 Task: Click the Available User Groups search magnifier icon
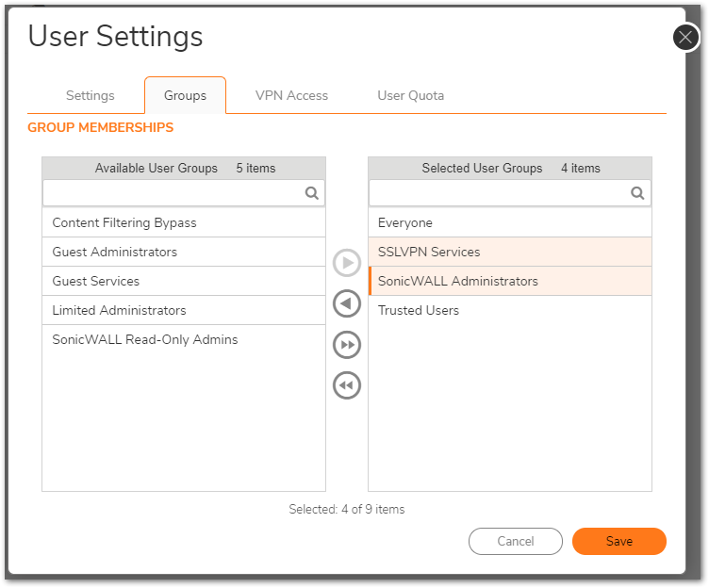pyautogui.click(x=312, y=193)
